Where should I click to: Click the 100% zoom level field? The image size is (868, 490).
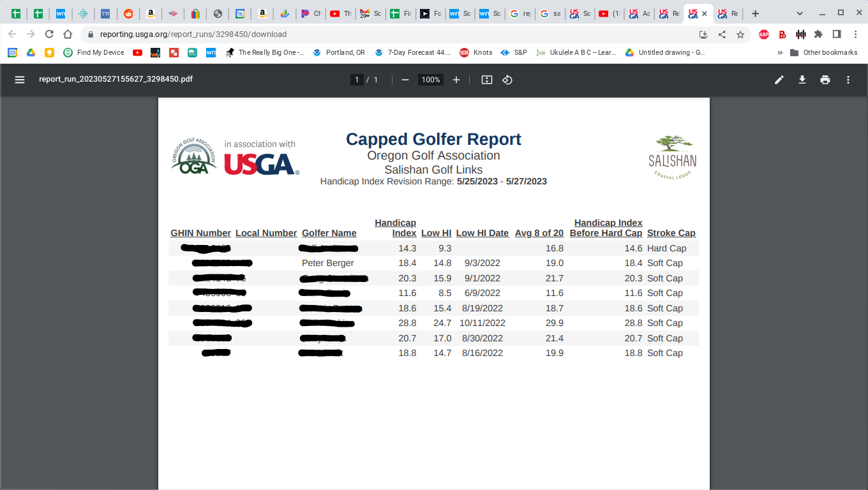click(431, 80)
